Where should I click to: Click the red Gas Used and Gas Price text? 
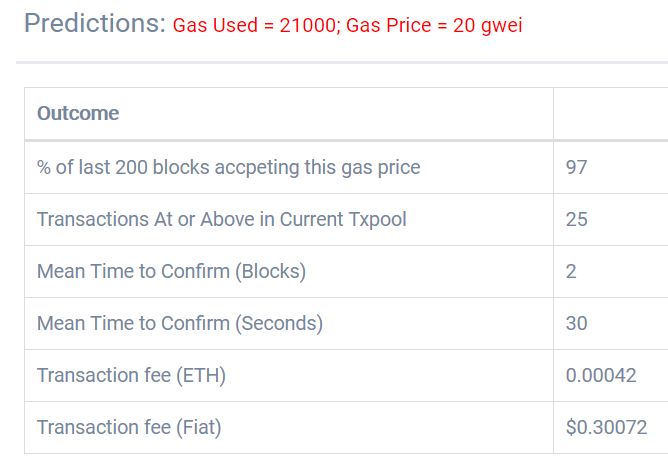347,26
